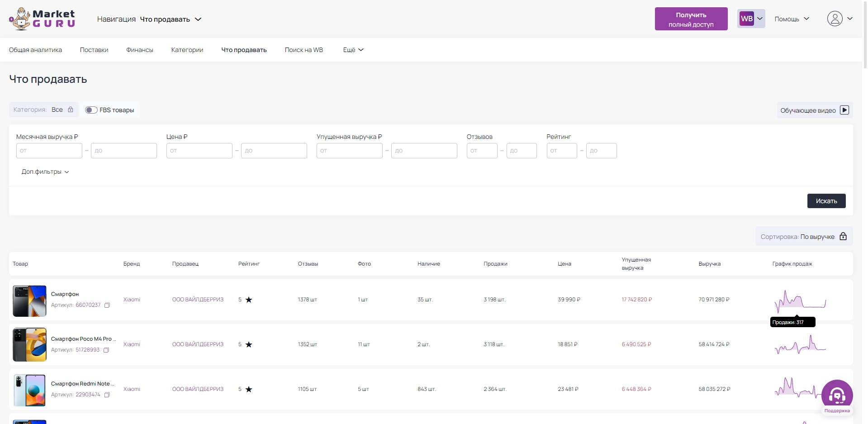Click Рейтинг 'от' input field

pos(562,151)
